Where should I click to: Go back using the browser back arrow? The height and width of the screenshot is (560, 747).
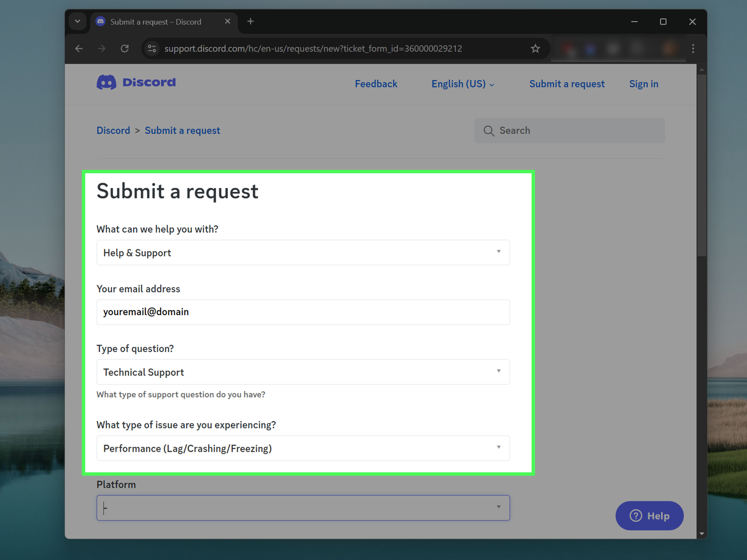click(79, 49)
